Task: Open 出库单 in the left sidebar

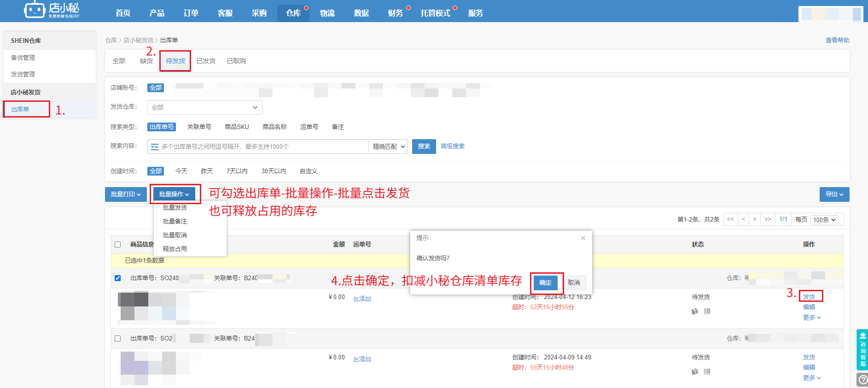Action: click(20, 109)
